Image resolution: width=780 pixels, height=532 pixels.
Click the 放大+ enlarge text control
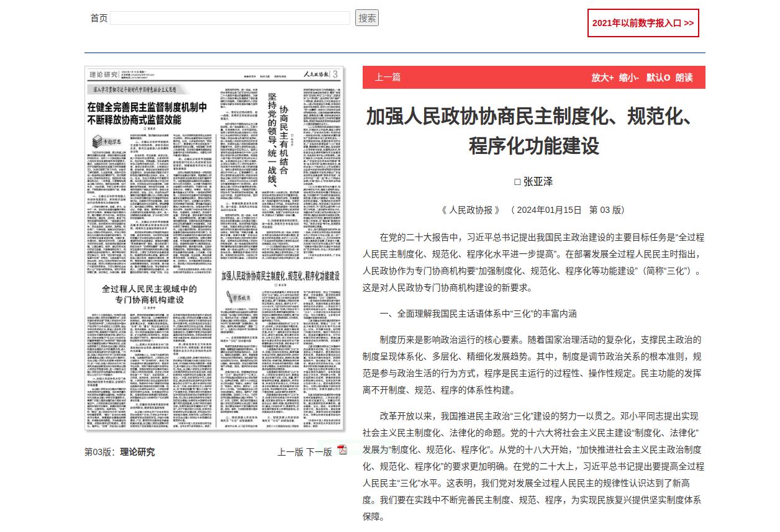point(602,78)
